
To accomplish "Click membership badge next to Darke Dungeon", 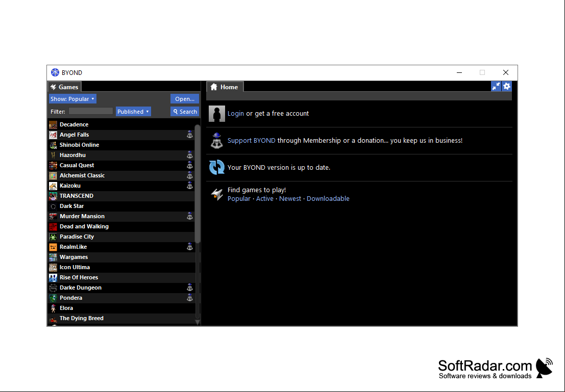I will 189,288.
